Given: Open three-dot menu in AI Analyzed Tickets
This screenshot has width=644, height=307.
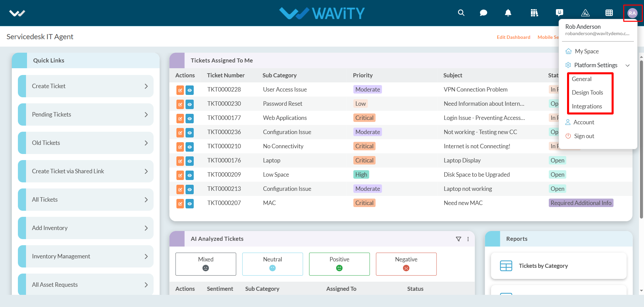Looking at the screenshot, I should pos(468,239).
